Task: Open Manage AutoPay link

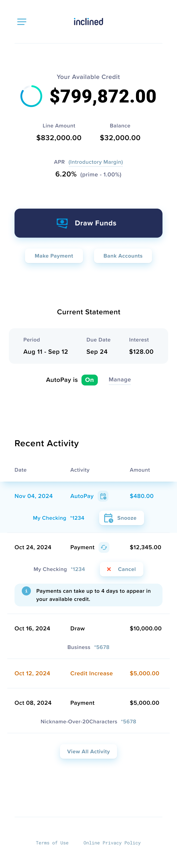Action: click(120, 380)
